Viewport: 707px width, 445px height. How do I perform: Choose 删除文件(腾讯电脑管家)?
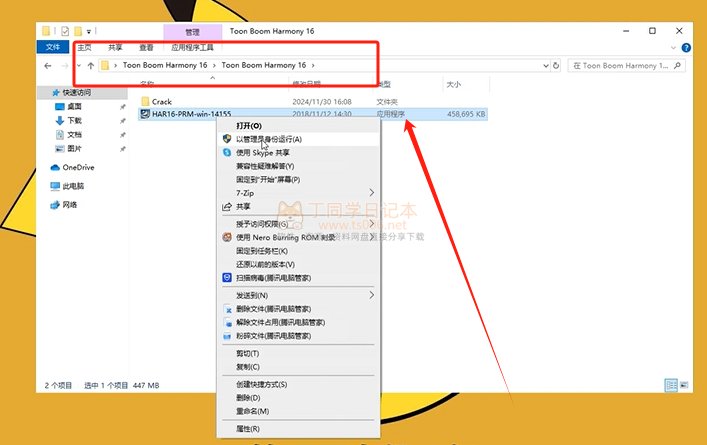(298, 309)
